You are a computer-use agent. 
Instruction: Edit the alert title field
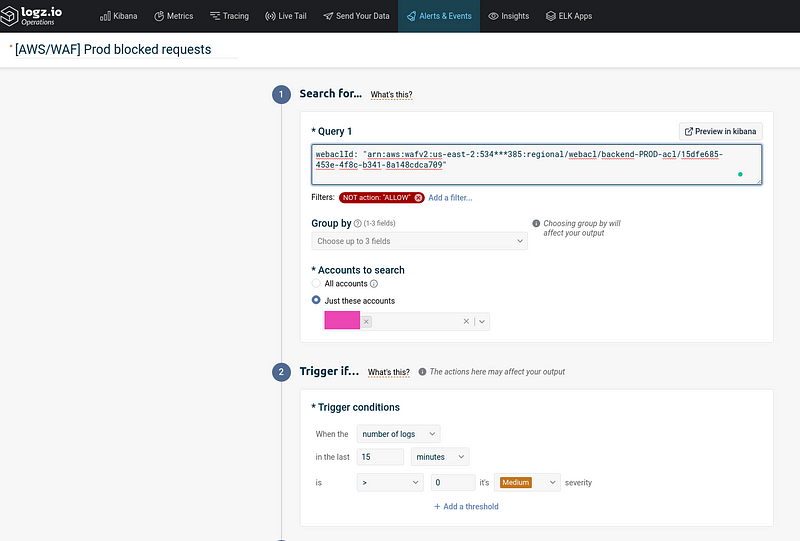click(126, 50)
